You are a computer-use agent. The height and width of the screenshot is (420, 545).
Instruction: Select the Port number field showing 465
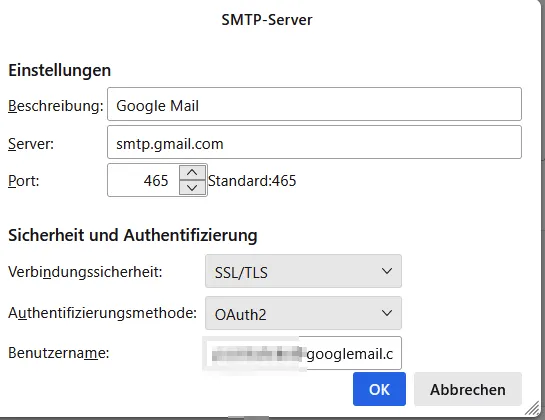click(143, 180)
